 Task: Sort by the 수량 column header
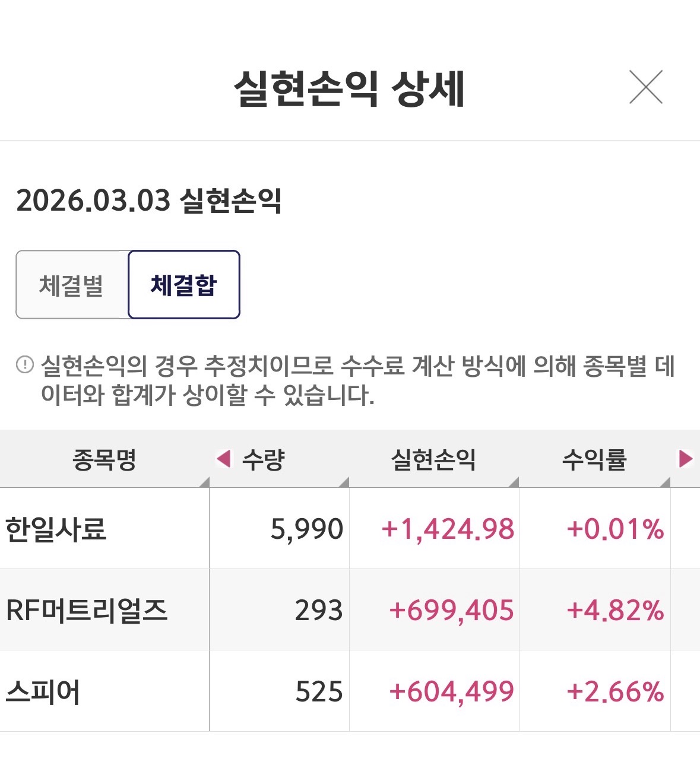(264, 459)
